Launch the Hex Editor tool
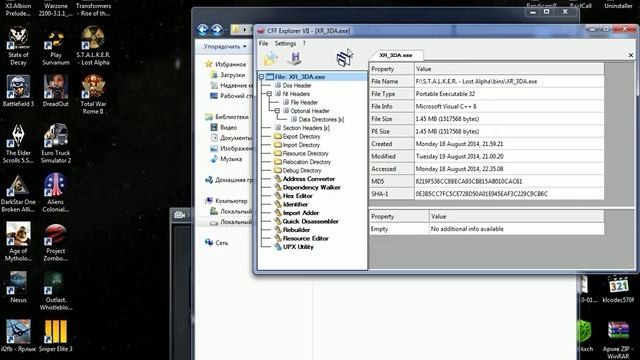This screenshot has width=640, height=360. coord(298,196)
